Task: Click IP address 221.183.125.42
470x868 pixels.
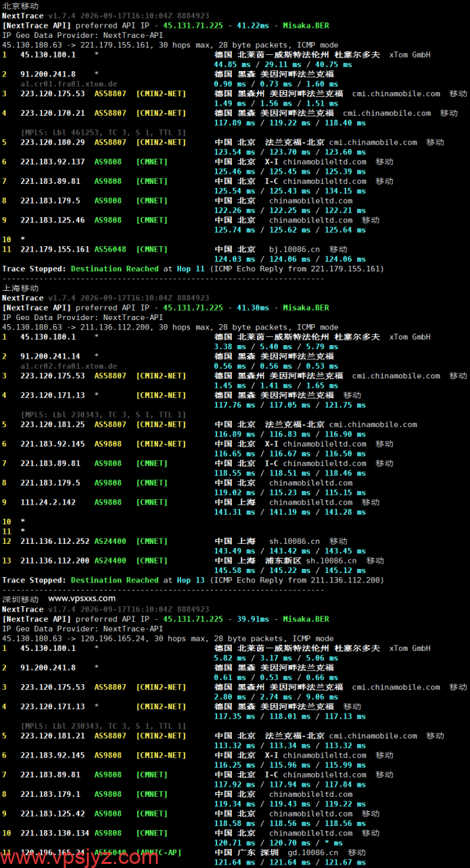Action: click(x=53, y=814)
